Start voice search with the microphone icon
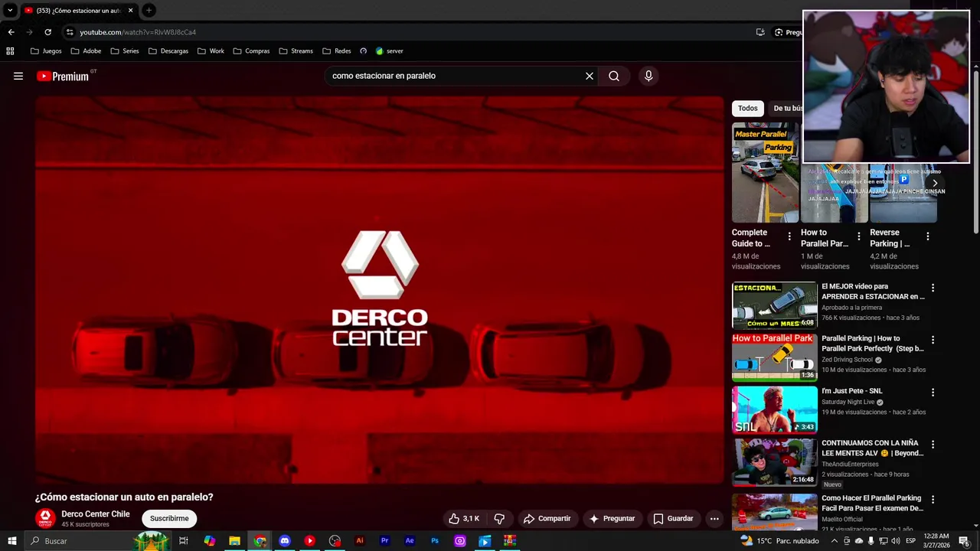Viewport: 980px width, 551px height. coord(648,76)
